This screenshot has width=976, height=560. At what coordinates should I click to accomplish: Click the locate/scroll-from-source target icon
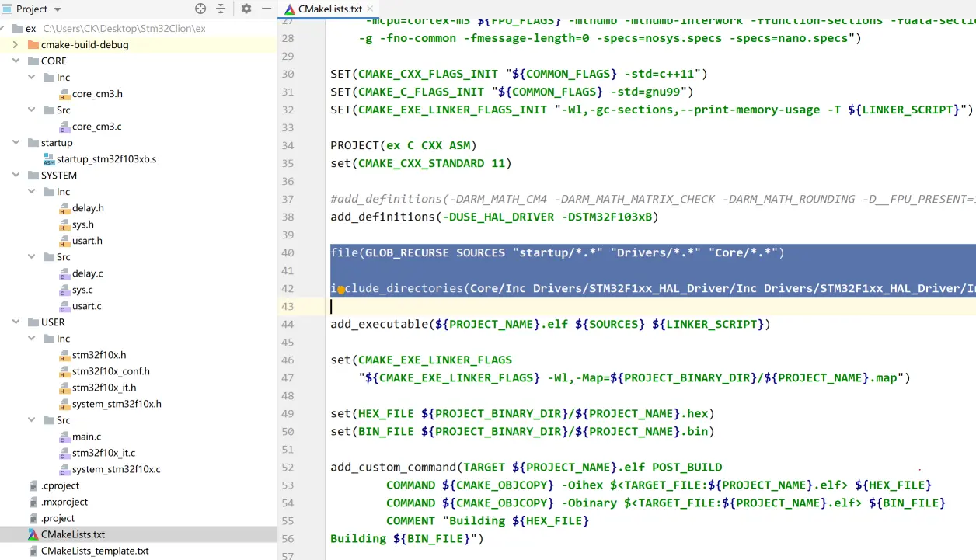tap(200, 9)
